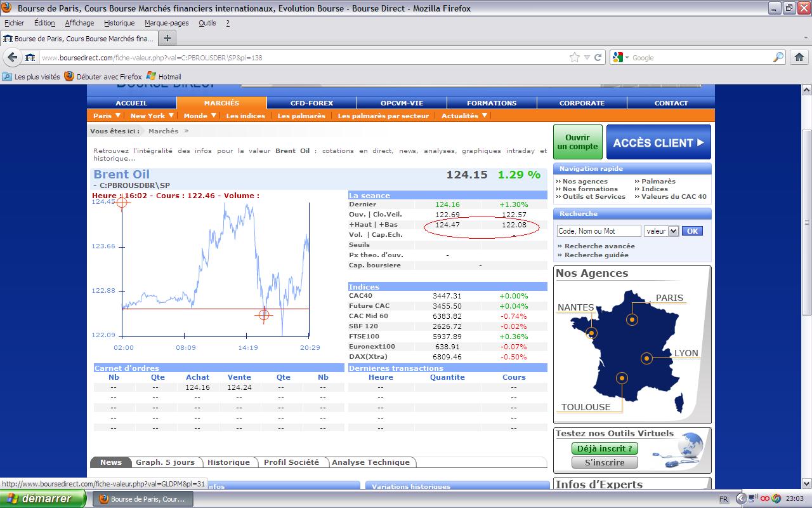The width and height of the screenshot is (812, 508).
Task: Open the Nos agences quick link
Action: click(x=585, y=181)
